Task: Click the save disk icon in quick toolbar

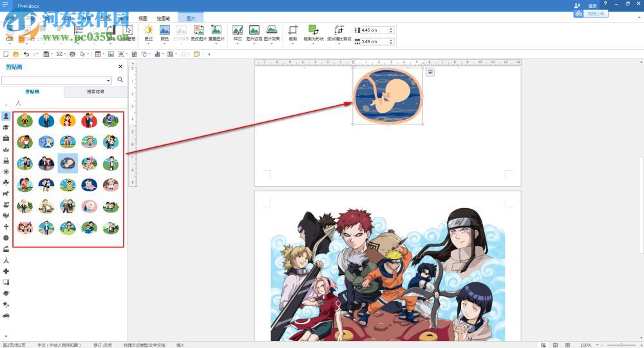Action: [46, 54]
